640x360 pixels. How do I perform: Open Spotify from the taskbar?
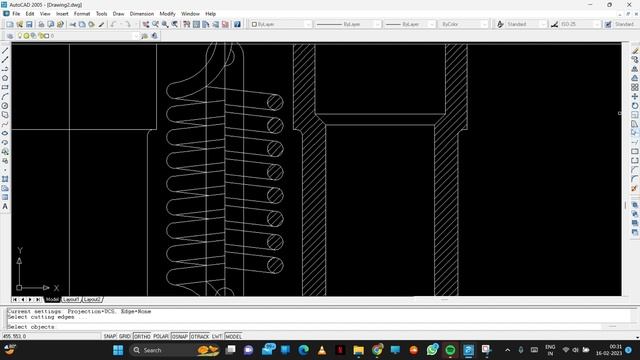(450, 350)
